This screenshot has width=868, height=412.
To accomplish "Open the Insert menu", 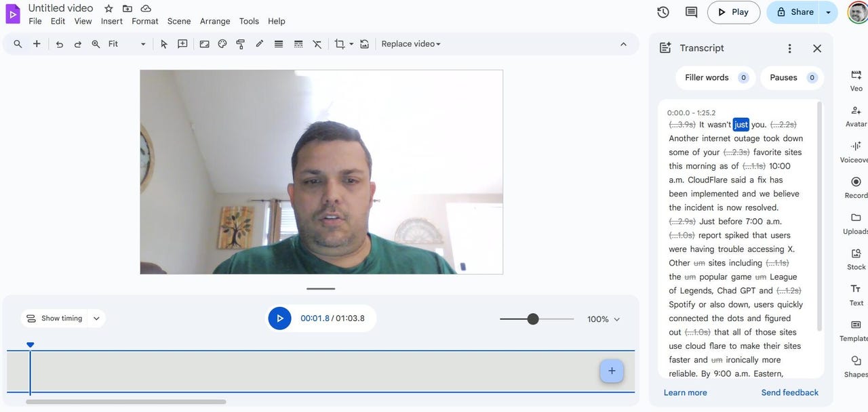I will 111,21.
